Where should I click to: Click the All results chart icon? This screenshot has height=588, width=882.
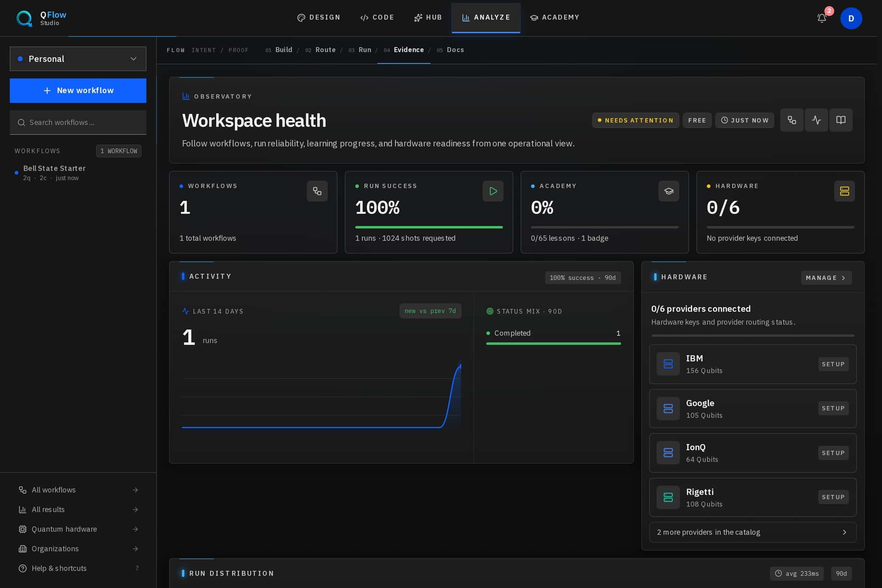pos(23,509)
